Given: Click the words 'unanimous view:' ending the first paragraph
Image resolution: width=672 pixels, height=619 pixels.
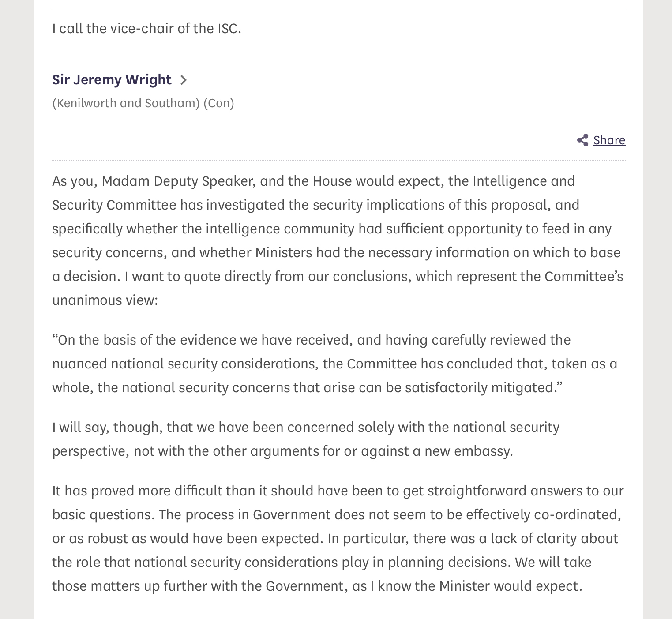Looking at the screenshot, I should [105, 300].
